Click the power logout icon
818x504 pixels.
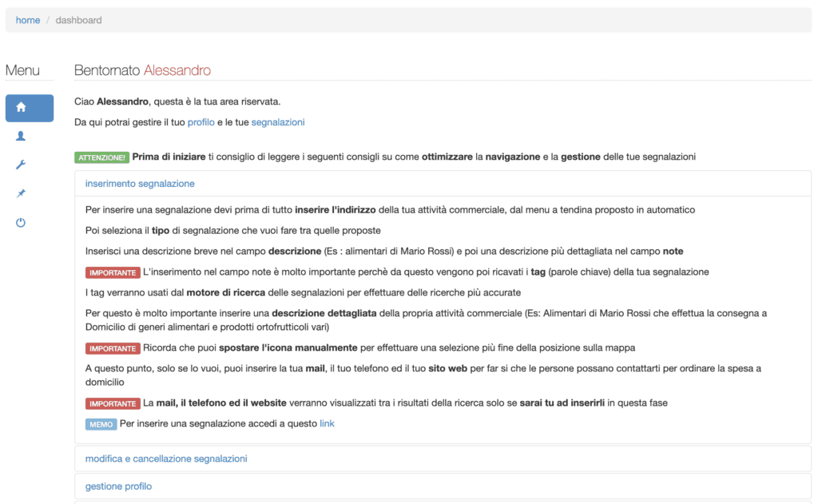20,223
